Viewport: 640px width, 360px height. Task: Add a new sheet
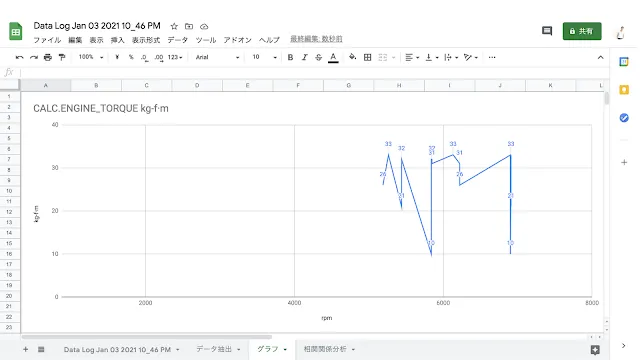coord(25,349)
